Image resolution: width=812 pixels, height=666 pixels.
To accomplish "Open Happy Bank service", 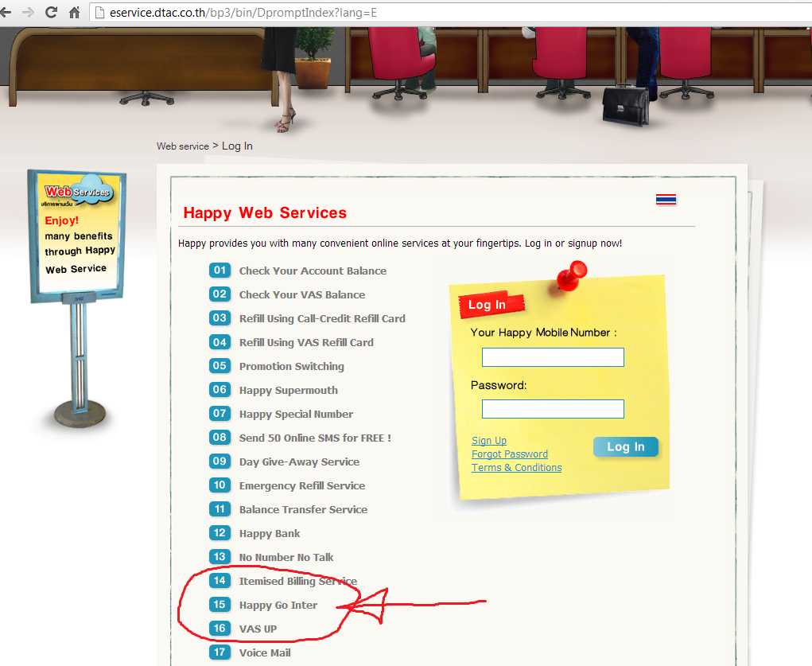I will pyautogui.click(x=270, y=533).
